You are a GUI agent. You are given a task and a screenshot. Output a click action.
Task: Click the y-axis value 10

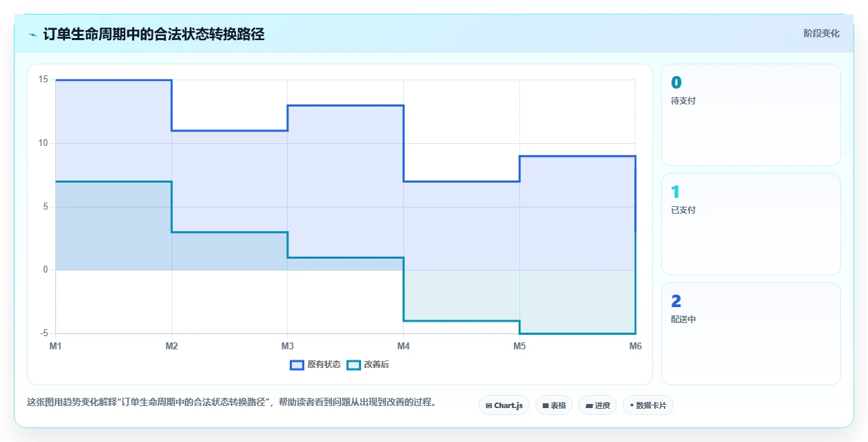(43, 143)
